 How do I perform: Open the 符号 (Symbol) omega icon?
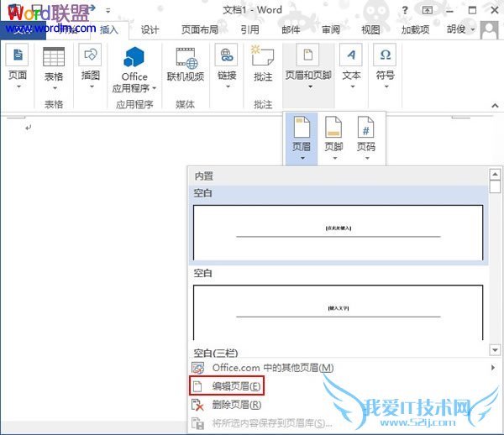pyautogui.click(x=385, y=55)
